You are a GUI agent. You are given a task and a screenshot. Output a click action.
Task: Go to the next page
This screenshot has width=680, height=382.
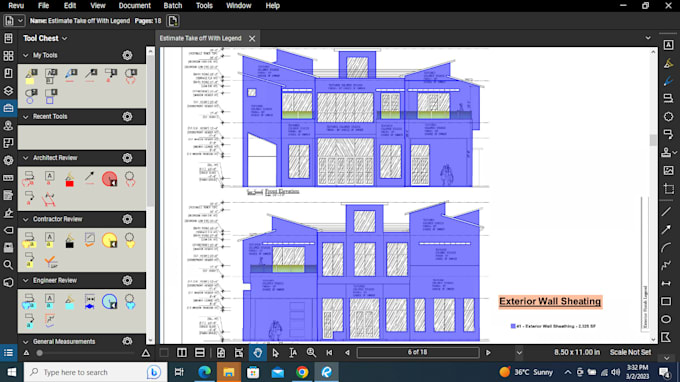[x=488, y=353]
